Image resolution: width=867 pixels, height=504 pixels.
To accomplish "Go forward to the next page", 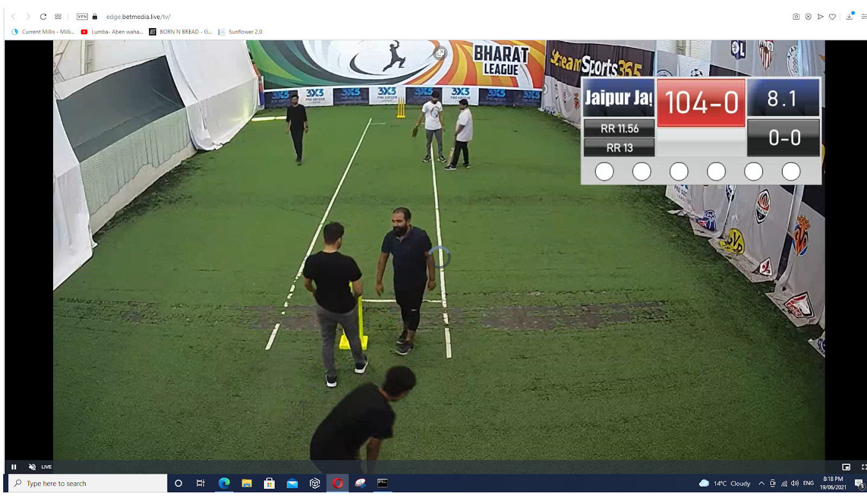I will [x=28, y=17].
